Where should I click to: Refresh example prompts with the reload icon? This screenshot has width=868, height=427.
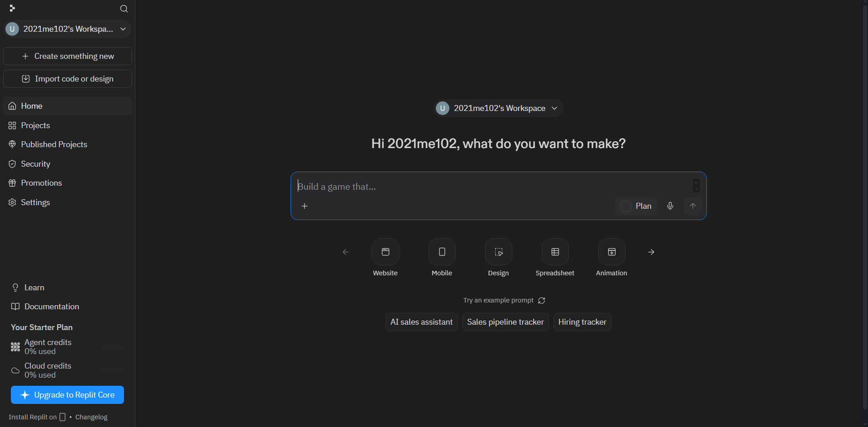(542, 301)
